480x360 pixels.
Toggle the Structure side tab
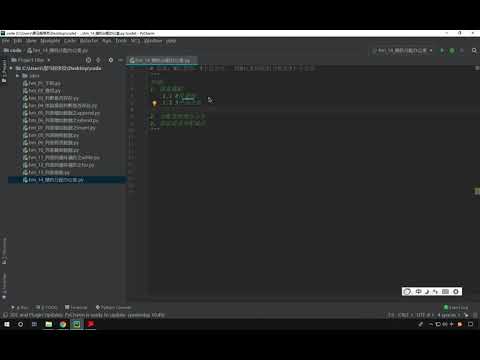[x=4, y=251]
